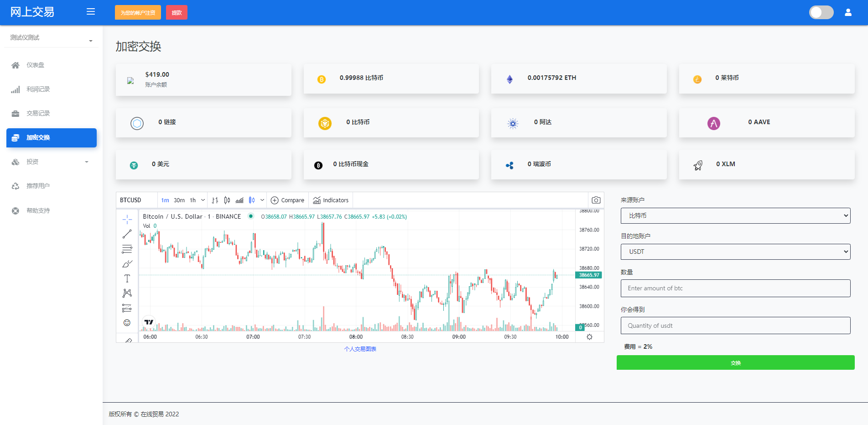Click the green 交换 exchange button
Viewport: 868px width, 425px height.
click(735, 362)
